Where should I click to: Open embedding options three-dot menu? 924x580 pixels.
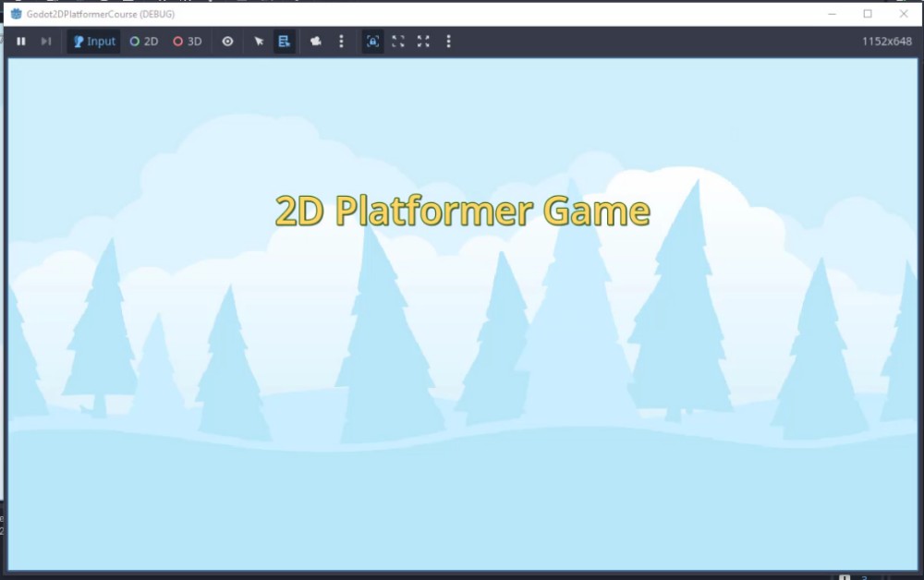coord(448,42)
